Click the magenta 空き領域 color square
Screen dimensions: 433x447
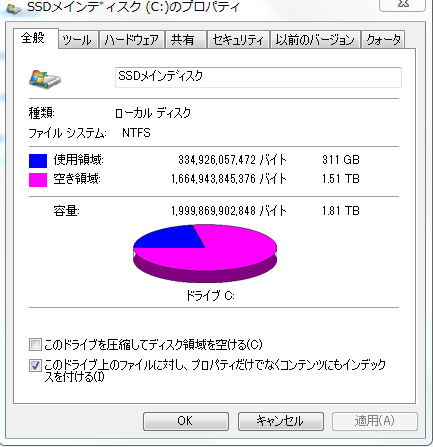(x=38, y=180)
